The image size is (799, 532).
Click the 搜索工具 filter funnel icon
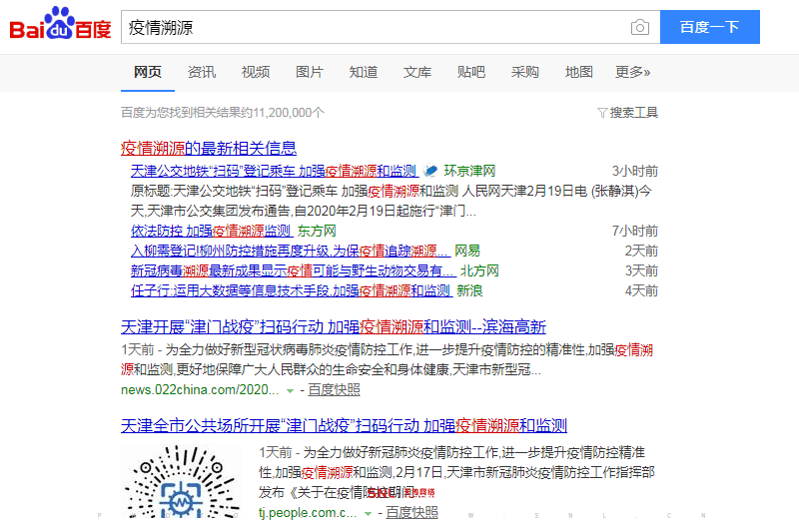pyautogui.click(x=601, y=113)
